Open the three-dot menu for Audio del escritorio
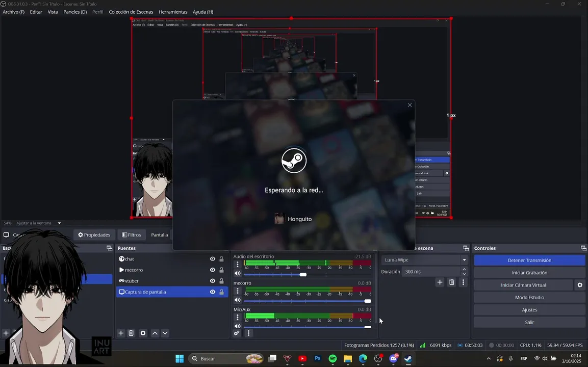 point(237,264)
